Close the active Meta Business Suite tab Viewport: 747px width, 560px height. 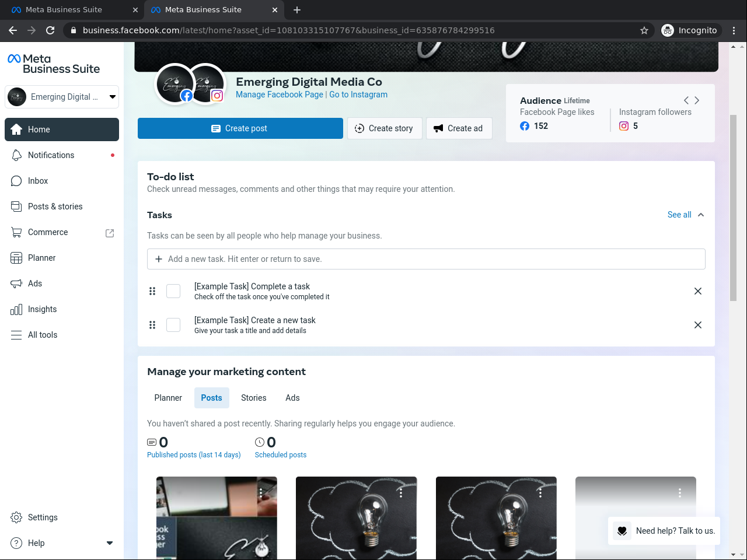[x=275, y=10]
